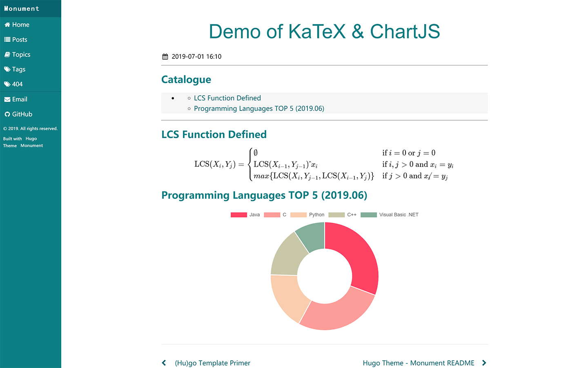Click the Email envelope icon in the sidebar
Screen dimensions: 588x368
tap(7, 99)
